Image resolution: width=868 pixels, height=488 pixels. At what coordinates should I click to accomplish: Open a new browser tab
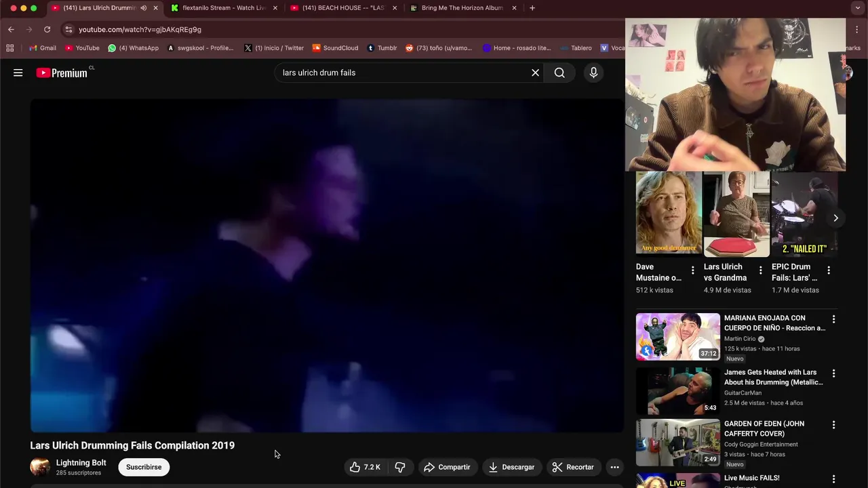[x=532, y=8]
